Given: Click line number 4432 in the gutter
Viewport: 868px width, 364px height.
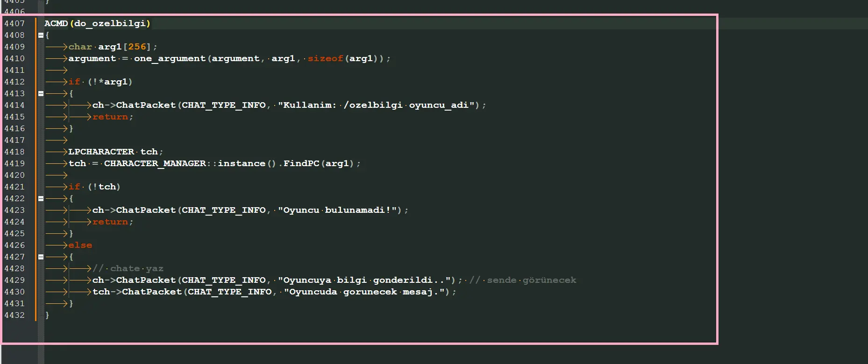Looking at the screenshot, I should pos(14,315).
